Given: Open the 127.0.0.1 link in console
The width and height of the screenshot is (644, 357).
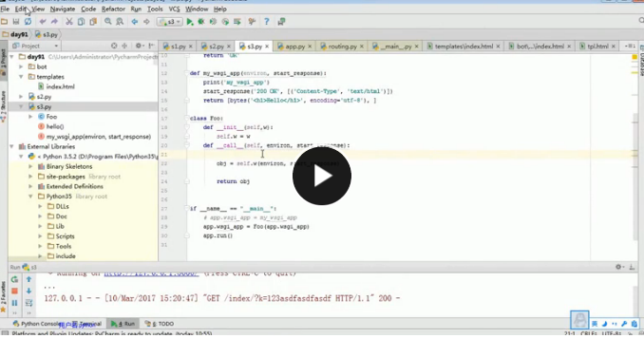Looking at the screenshot, I should point(151,273).
